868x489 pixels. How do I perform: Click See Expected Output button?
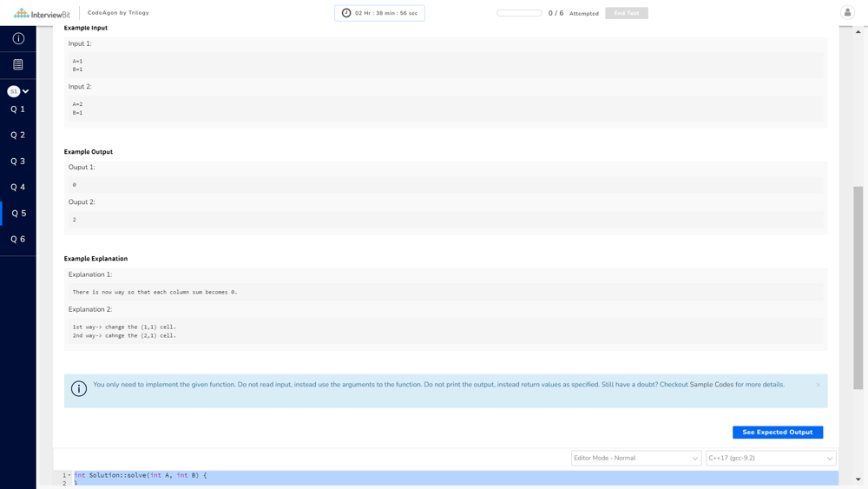click(x=777, y=432)
